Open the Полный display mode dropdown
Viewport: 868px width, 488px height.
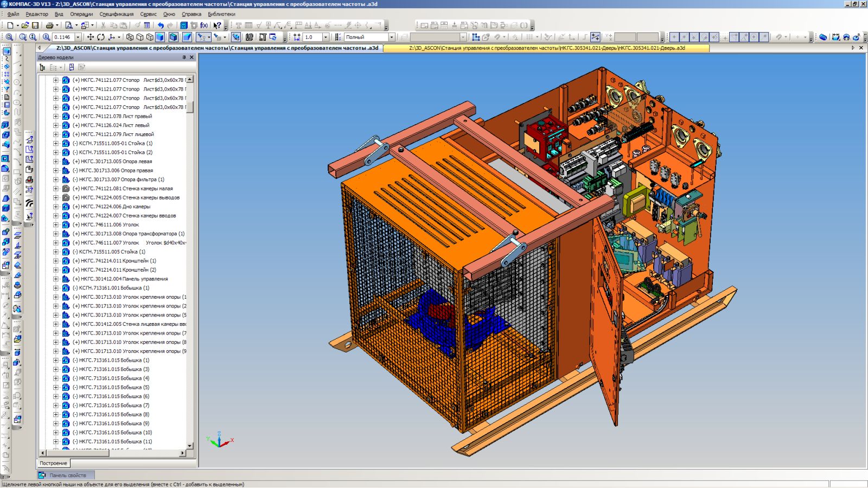click(x=391, y=37)
